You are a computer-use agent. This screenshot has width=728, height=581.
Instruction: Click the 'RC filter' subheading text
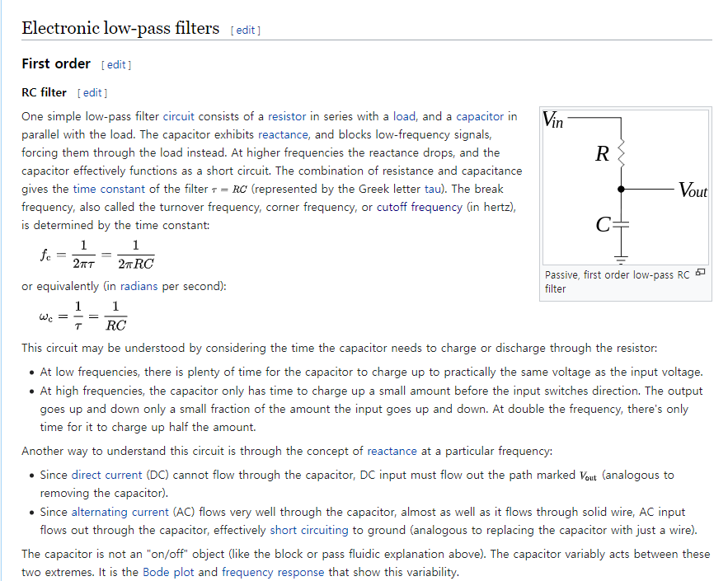tap(44, 93)
